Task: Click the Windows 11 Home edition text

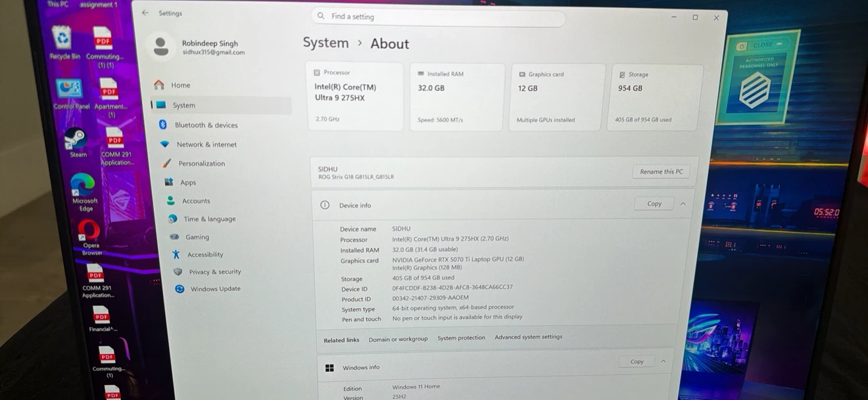Action: tap(416, 387)
